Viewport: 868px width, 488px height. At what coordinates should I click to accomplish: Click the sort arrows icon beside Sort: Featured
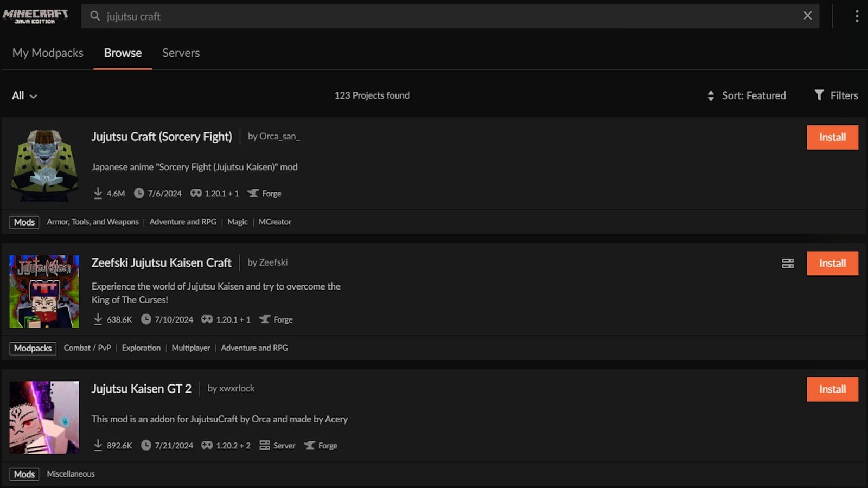coord(711,95)
